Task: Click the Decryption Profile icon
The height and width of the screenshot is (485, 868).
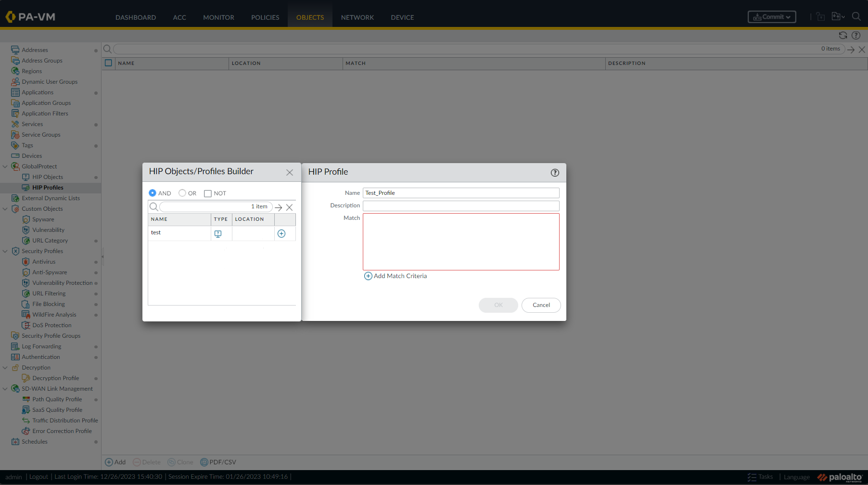Action: click(x=26, y=378)
